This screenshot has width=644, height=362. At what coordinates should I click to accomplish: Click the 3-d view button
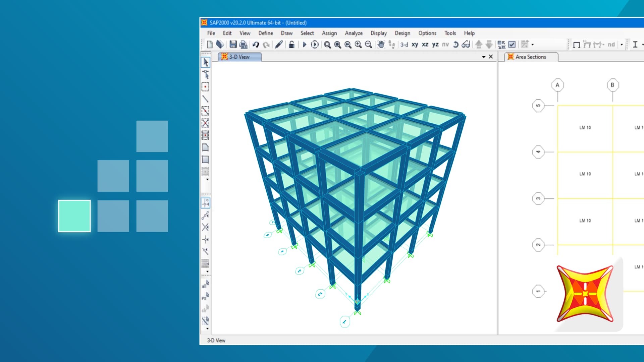[x=404, y=45]
